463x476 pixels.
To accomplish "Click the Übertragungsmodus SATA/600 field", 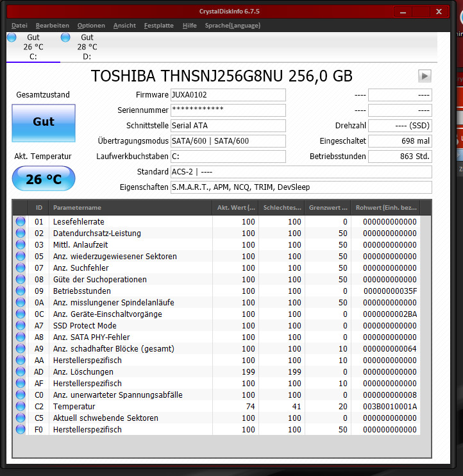I will 228,141.
